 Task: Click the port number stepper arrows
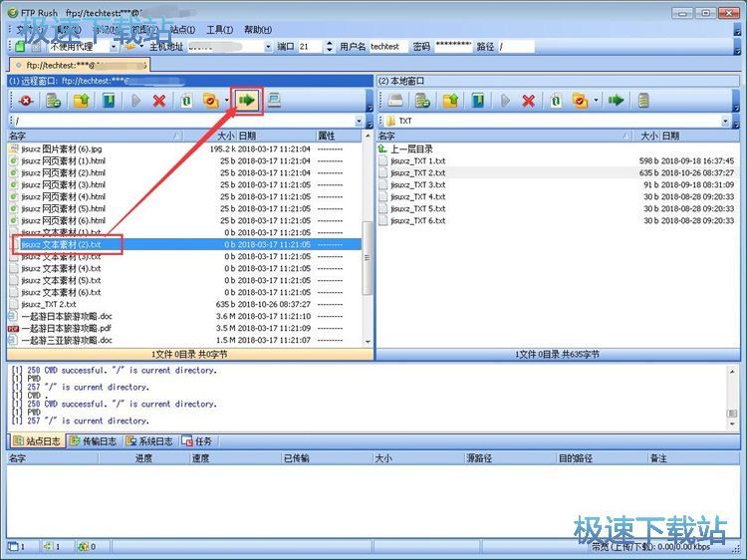click(329, 47)
